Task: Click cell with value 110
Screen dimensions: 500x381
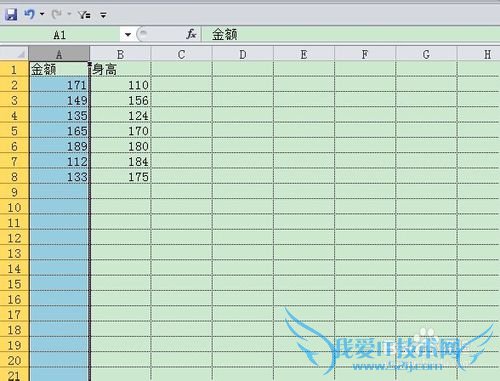Action: click(x=121, y=85)
